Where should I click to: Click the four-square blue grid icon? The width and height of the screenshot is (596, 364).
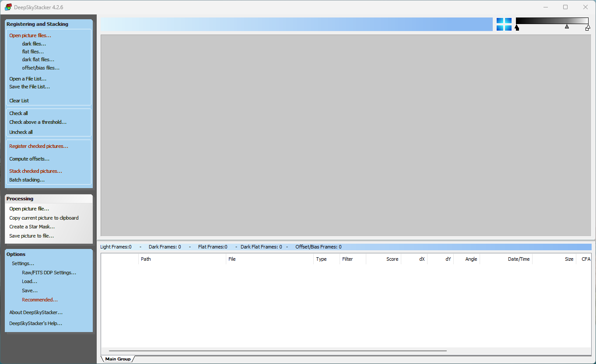coord(504,24)
